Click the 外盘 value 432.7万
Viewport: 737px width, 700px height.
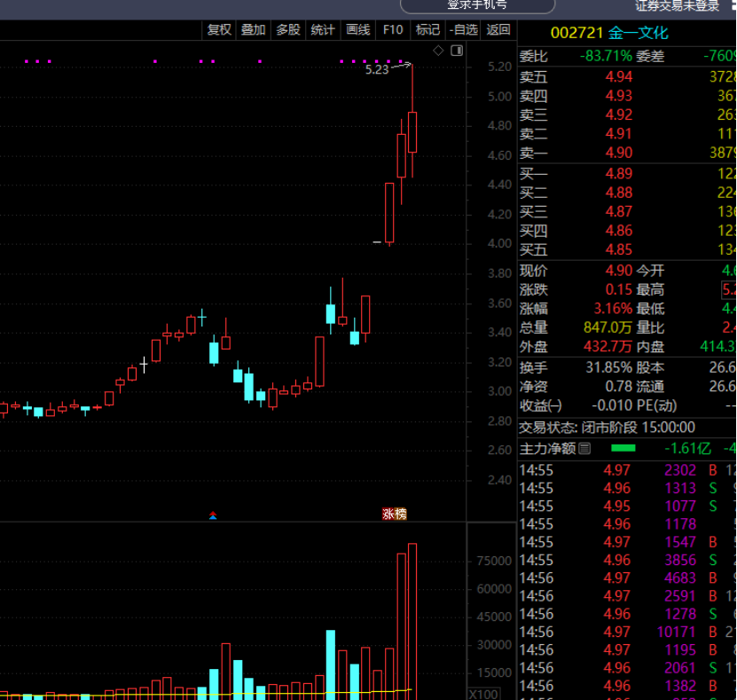click(x=608, y=347)
